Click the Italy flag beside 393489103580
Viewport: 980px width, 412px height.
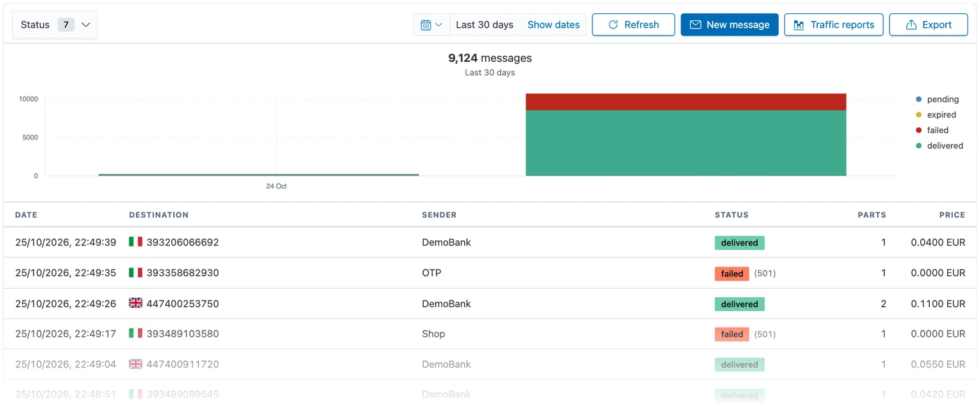point(136,333)
